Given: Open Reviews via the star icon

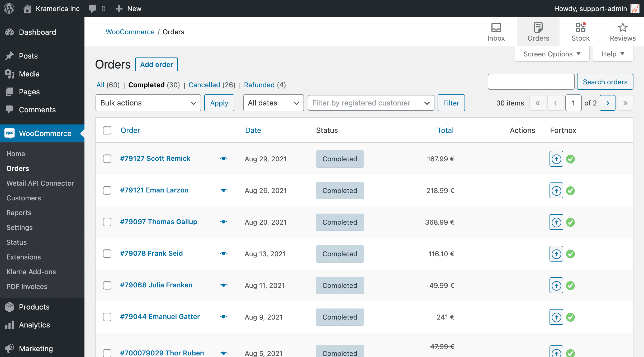Looking at the screenshot, I should [622, 27].
